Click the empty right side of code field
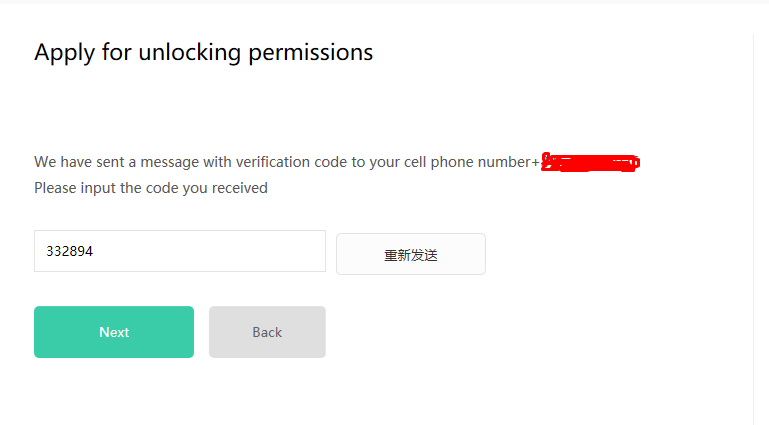The height and width of the screenshot is (425, 769). click(280, 251)
